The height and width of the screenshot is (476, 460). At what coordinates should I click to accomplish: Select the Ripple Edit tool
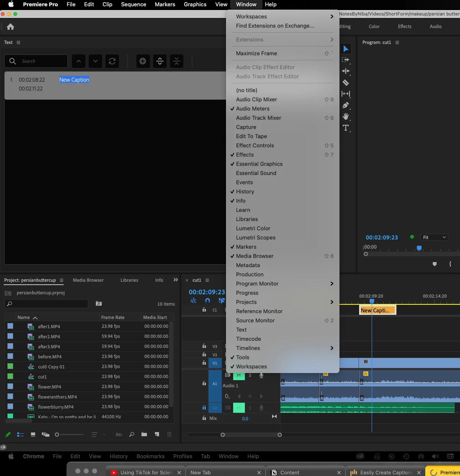coord(346,71)
